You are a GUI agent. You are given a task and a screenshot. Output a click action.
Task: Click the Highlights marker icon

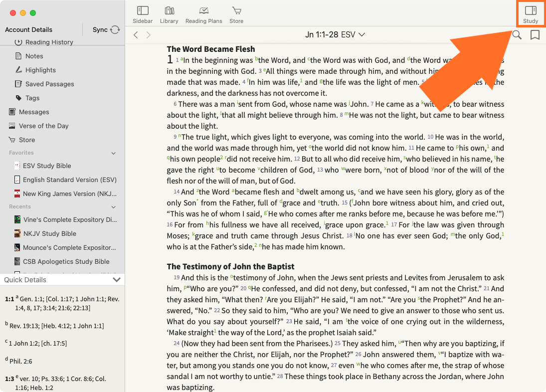[x=18, y=70]
